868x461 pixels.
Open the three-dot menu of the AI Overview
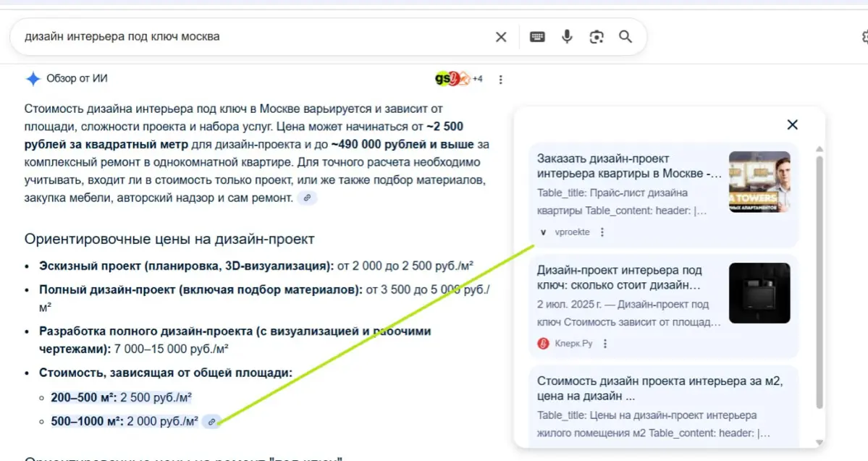[501, 79]
